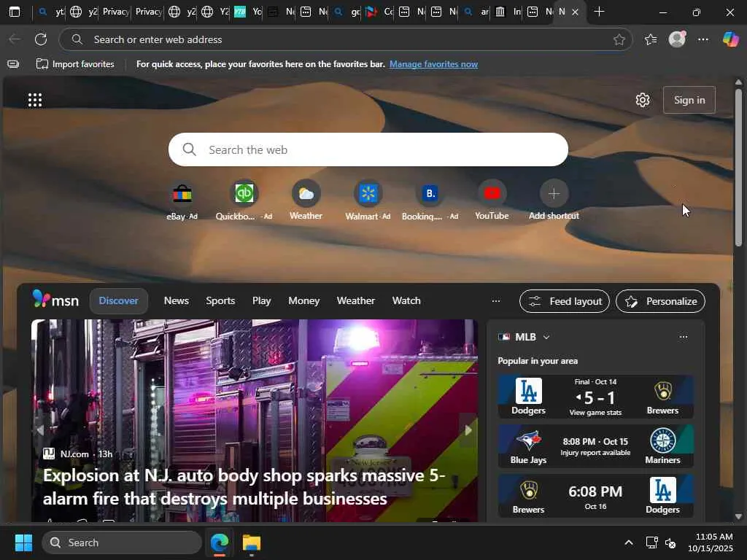Viewport: 747px width, 560px height.
Task: Open the eBay shortcut tile
Action: pos(182,200)
